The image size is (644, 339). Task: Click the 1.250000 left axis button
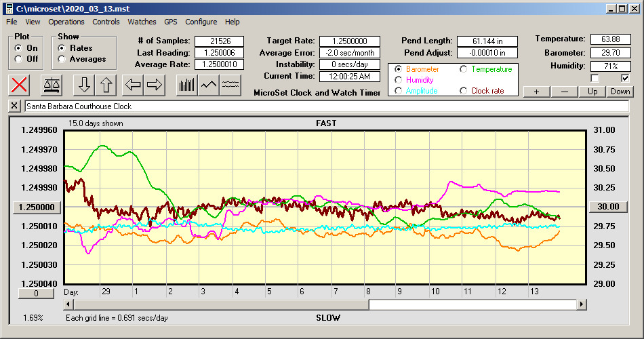coord(38,207)
